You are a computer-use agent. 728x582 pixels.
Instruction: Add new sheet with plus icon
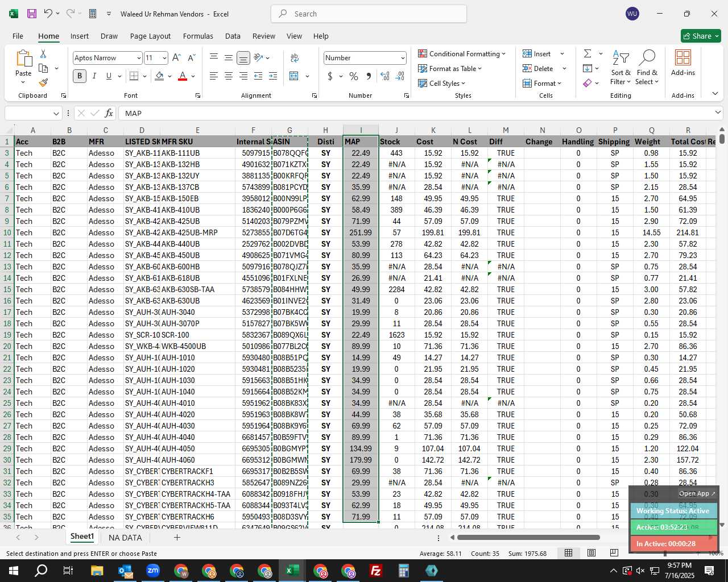177,537
